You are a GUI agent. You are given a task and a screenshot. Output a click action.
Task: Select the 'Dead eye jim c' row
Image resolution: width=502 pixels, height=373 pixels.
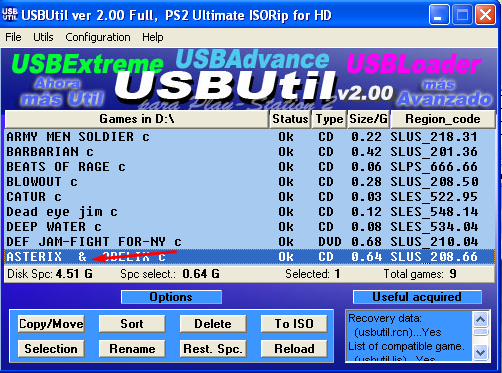[250, 212]
